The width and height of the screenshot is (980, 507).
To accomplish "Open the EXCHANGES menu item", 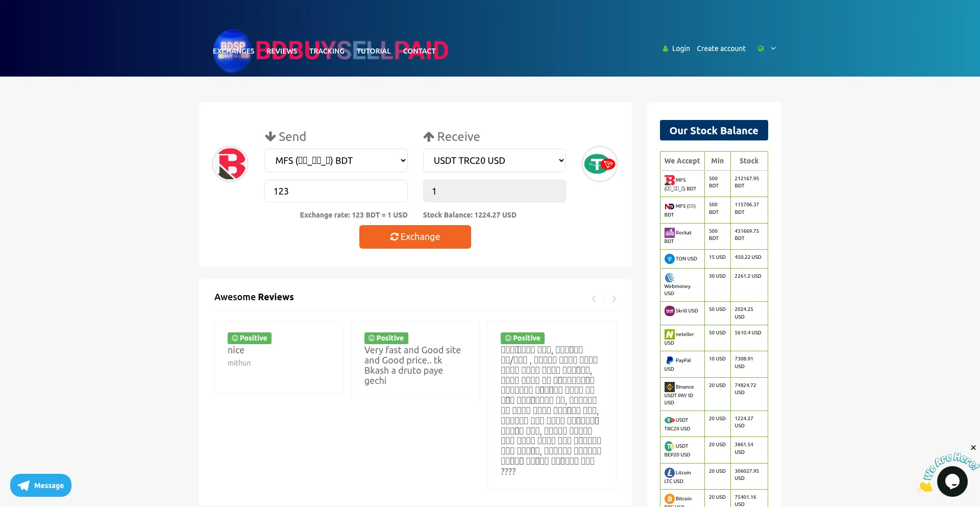I will pos(233,51).
